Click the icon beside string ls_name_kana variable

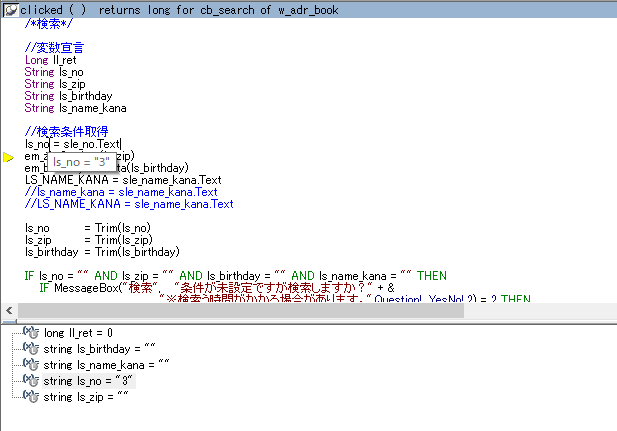pyautogui.click(x=31, y=364)
